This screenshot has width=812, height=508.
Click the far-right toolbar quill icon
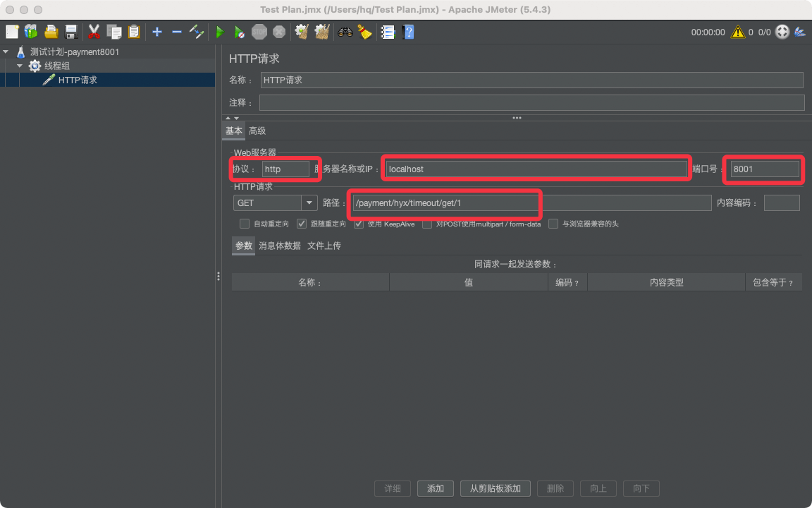799,32
